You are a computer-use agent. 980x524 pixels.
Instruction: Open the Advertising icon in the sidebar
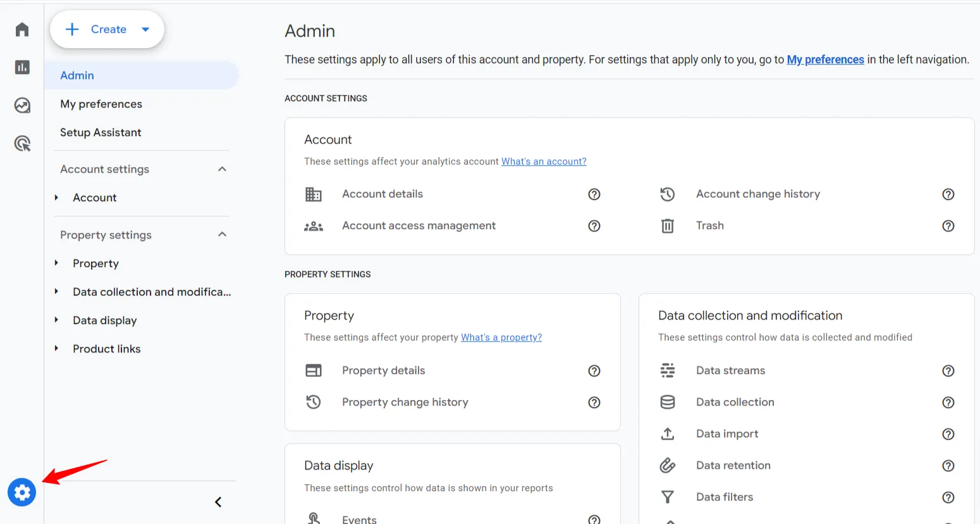click(22, 144)
